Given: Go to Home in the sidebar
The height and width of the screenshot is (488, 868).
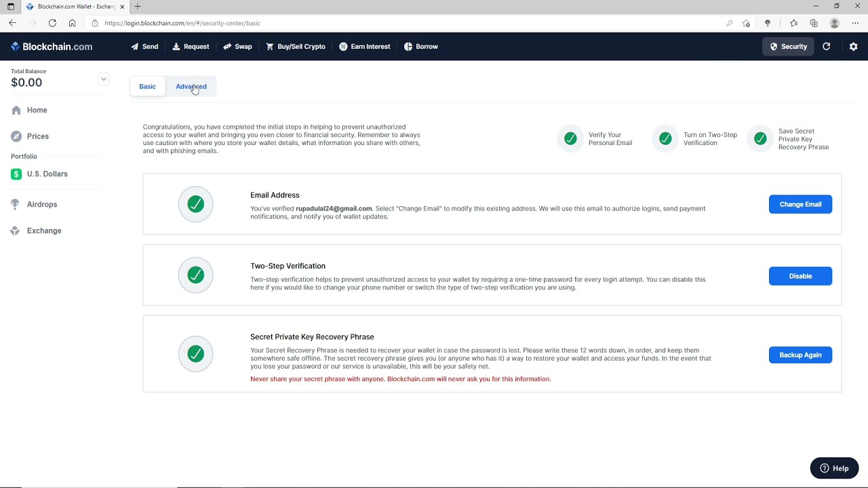Looking at the screenshot, I should pyautogui.click(x=37, y=110).
